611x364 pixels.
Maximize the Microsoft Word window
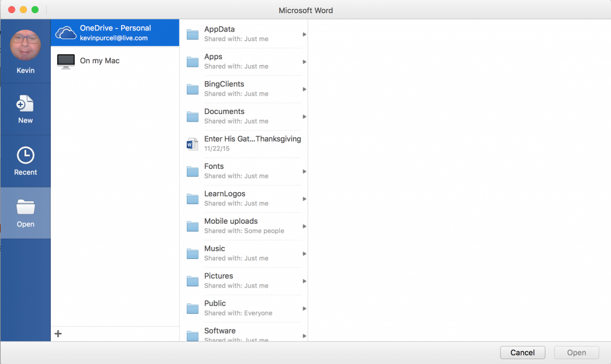(x=35, y=10)
